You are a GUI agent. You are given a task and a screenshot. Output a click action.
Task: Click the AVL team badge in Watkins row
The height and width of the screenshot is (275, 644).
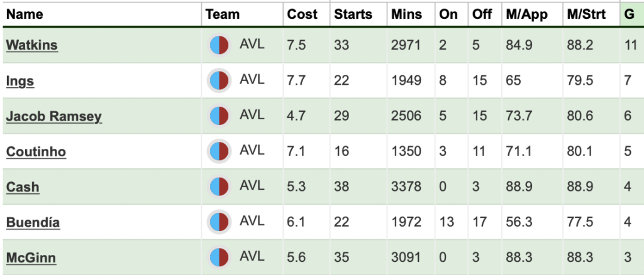coord(219,45)
